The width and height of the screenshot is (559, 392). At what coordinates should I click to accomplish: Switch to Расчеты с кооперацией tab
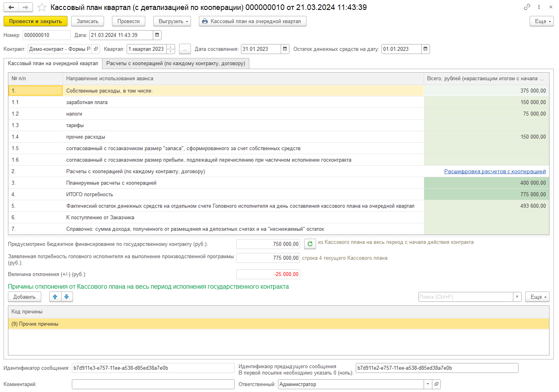point(175,63)
